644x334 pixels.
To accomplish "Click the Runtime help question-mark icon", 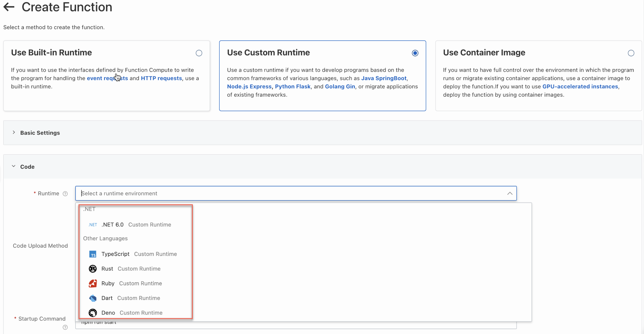I will coord(65,194).
